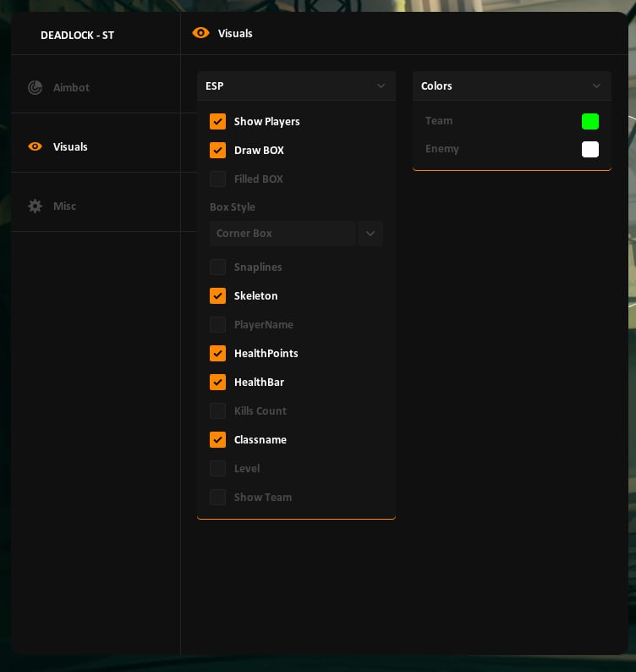Screen dimensions: 636x672
Task: Click the ESP section header label
Action: (215, 85)
